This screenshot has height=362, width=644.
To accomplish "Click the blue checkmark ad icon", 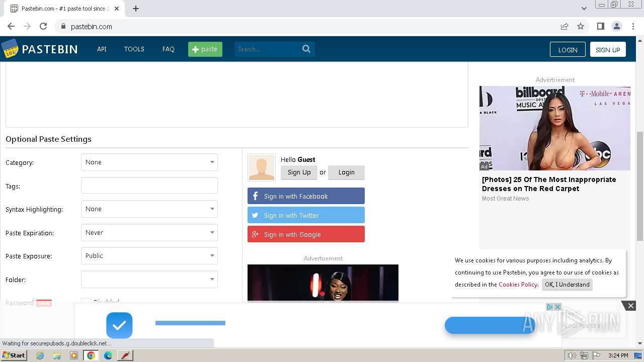I will tap(119, 325).
